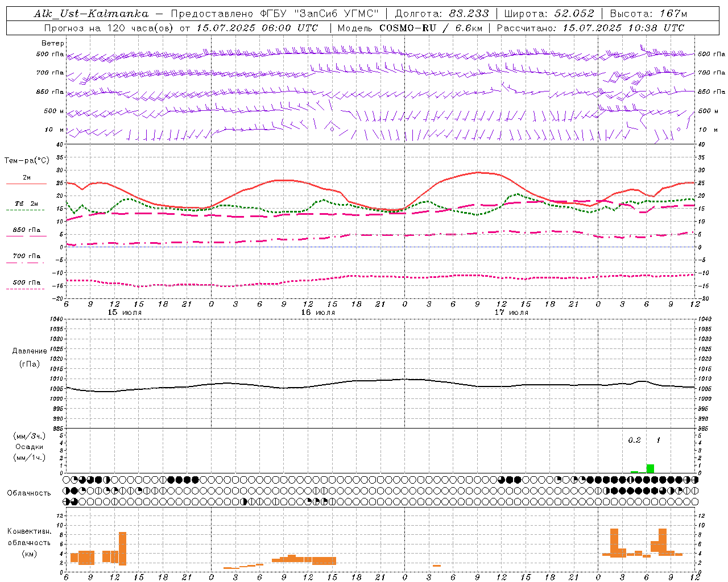Click the Тем-ра(°C) temperature label
This screenshot has height=582, width=728.
point(27,161)
